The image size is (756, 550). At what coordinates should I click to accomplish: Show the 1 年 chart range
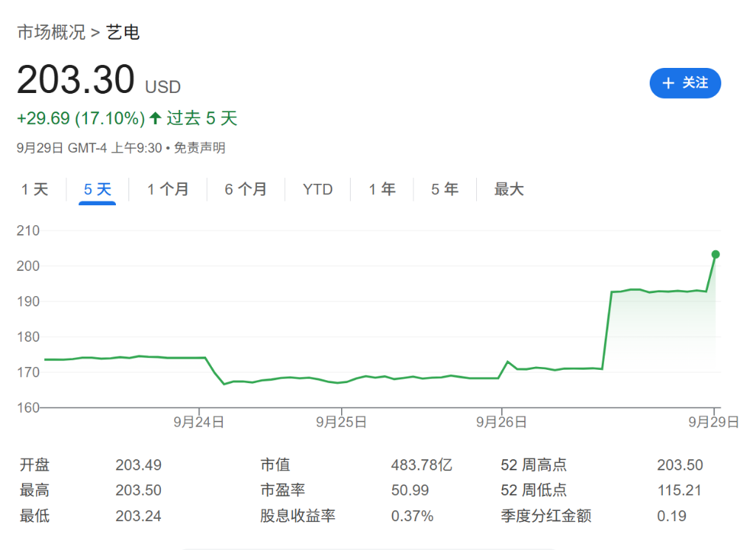point(382,190)
